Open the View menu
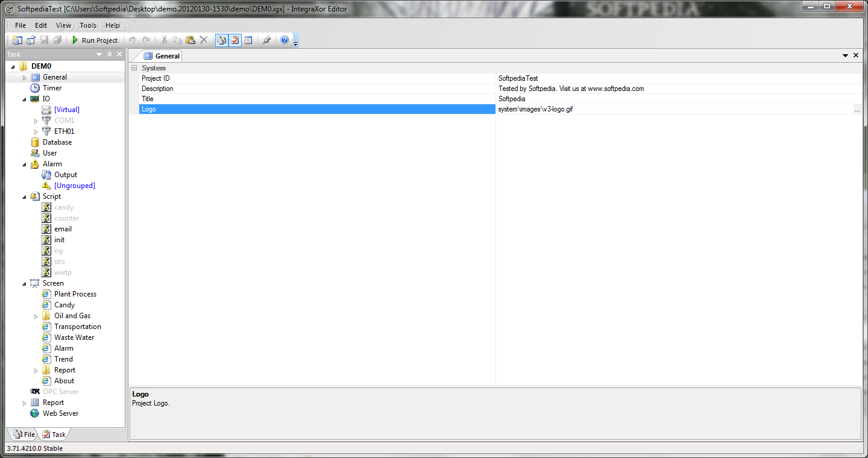The image size is (868, 458). 63,25
